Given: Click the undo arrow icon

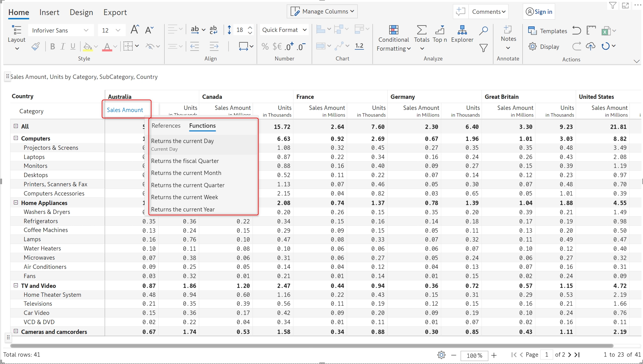Looking at the screenshot, I should 577,30.
